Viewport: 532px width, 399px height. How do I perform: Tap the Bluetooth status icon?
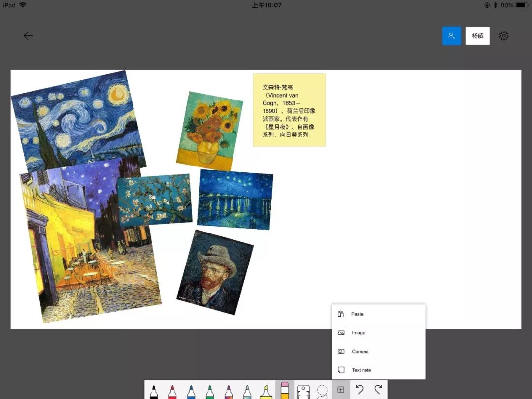(496, 5)
